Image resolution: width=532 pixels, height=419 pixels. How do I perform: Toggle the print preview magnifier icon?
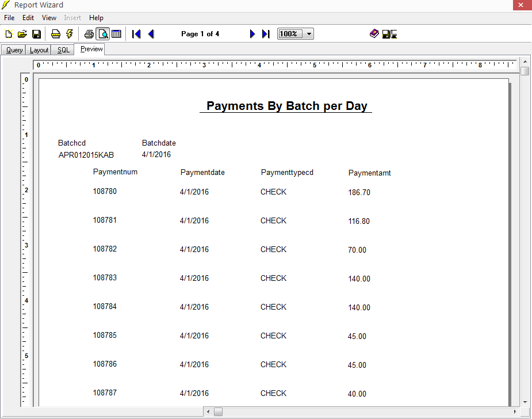103,34
